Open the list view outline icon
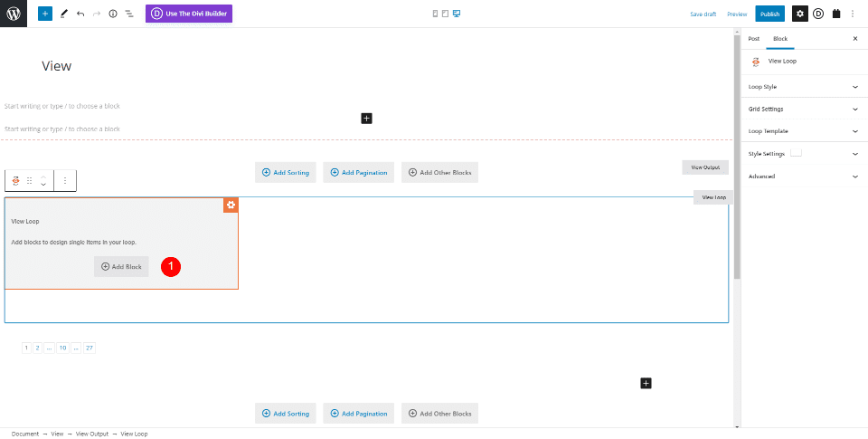Viewport: 868px width, 439px height. point(129,14)
